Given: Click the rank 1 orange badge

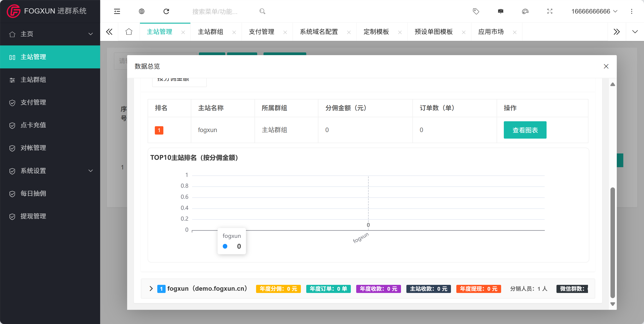Looking at the screenshot, I should coord(159,130).
